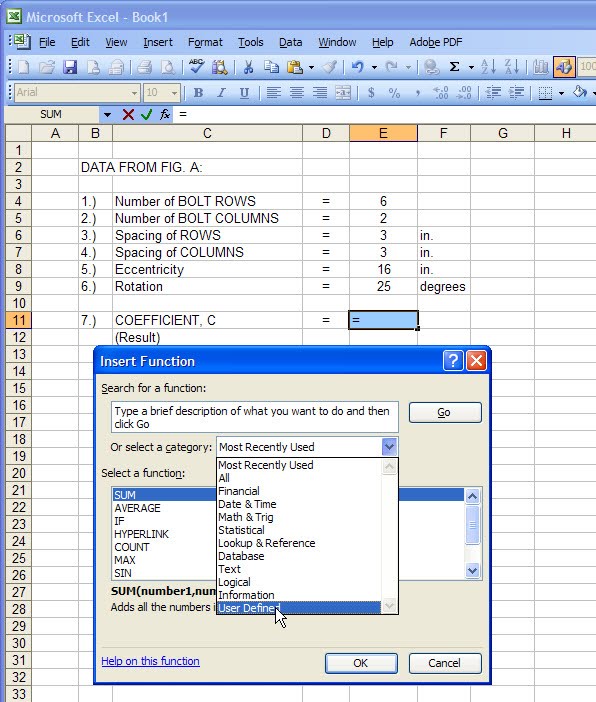Click the Undo arrow icon

[357, 67]
